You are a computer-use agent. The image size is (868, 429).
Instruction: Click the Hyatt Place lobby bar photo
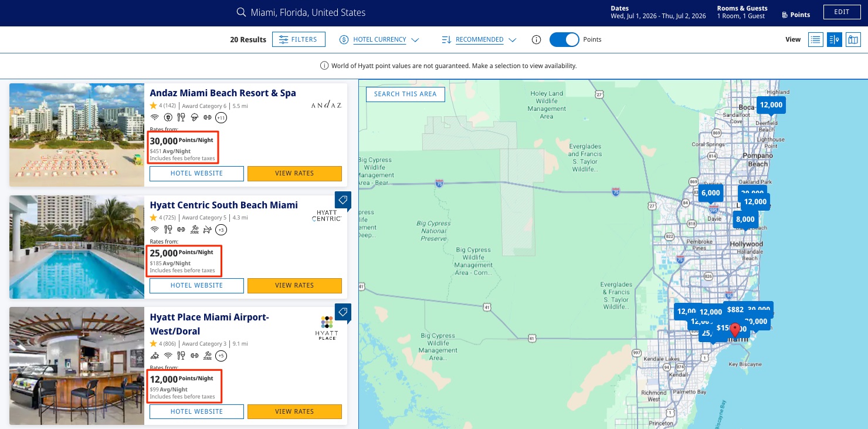point(76,366)
